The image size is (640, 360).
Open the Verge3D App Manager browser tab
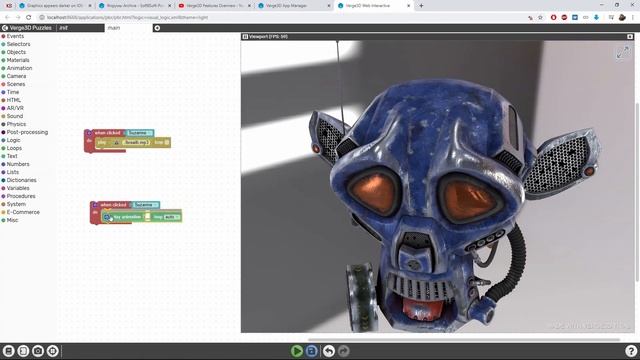293,6
